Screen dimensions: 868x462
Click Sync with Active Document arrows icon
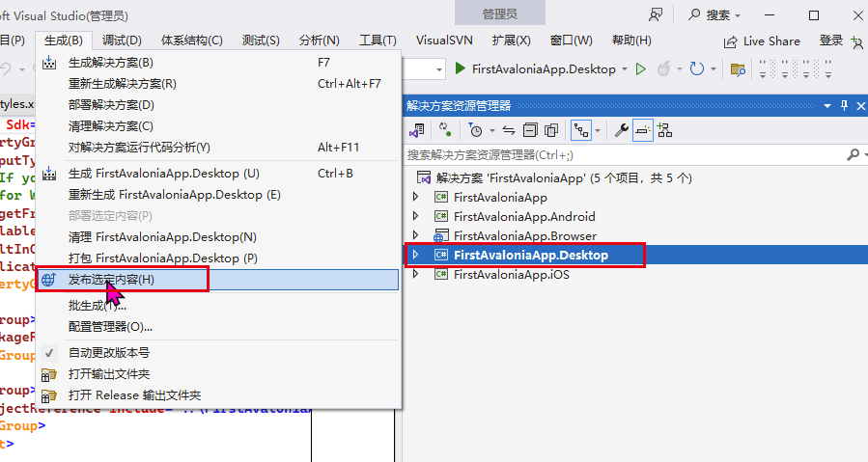pos(508,130)
